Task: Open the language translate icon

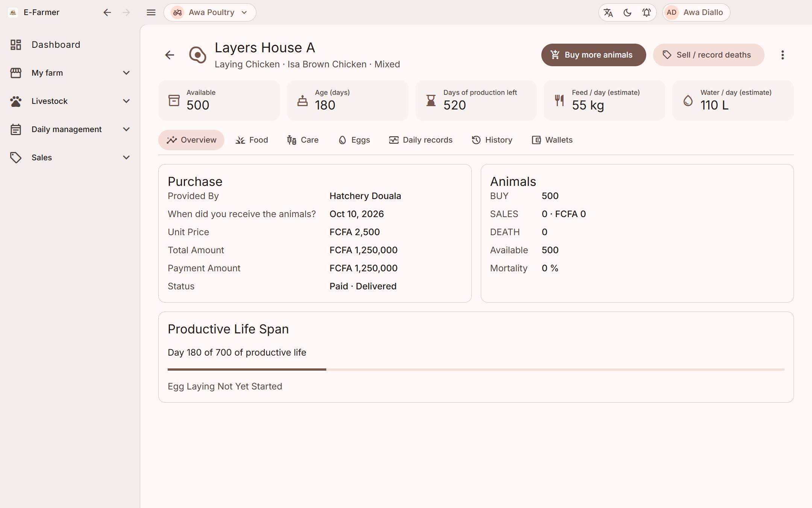Action: pos(608,12)
